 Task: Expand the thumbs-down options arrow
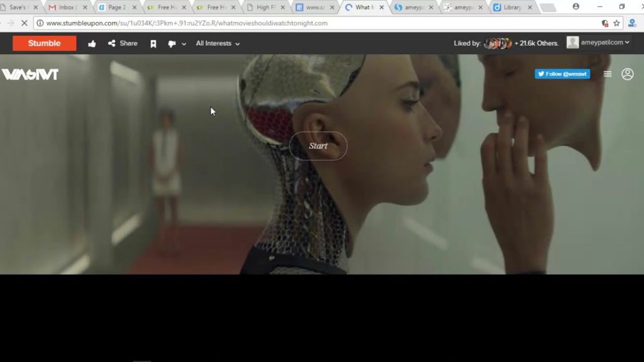coord(184,44)
